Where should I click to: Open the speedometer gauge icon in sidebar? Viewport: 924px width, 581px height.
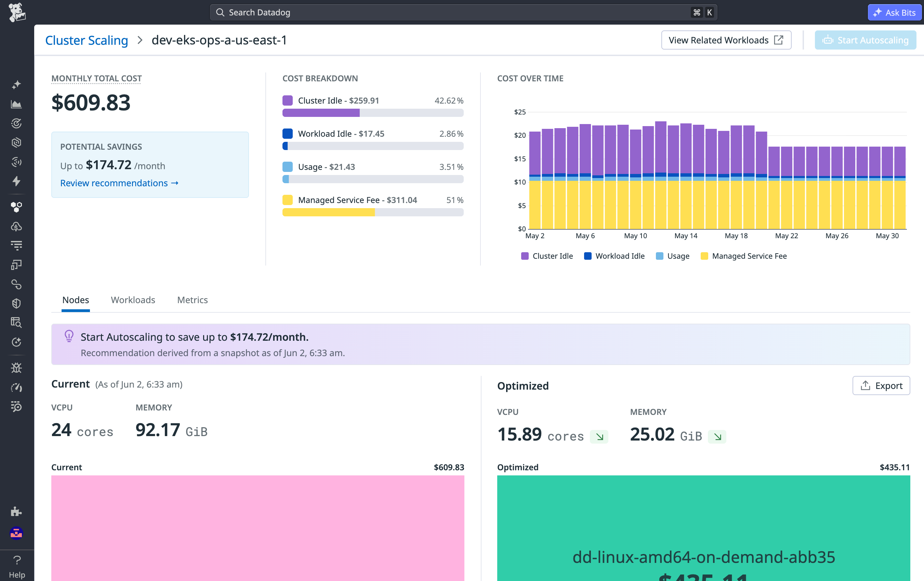coord(16,387)
